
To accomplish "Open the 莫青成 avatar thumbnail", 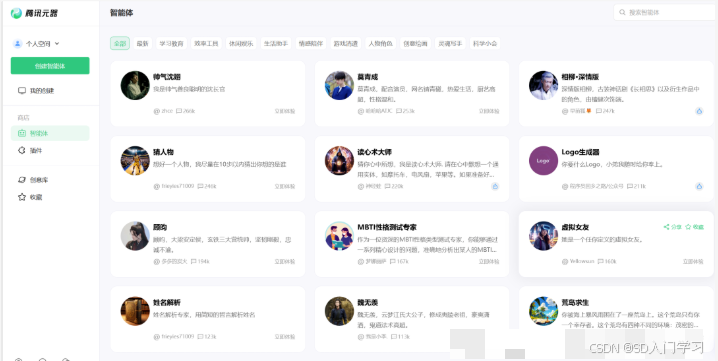I will coord(339,85).
